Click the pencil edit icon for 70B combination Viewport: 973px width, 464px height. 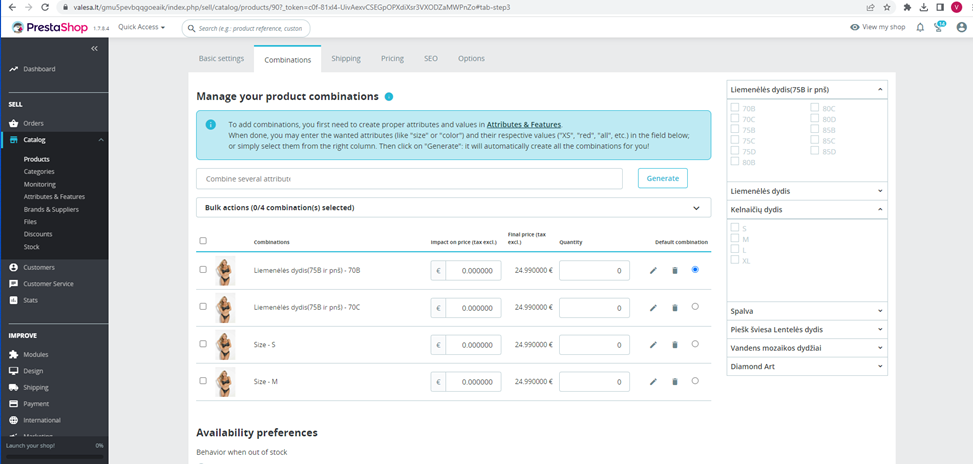click(653, 270)
